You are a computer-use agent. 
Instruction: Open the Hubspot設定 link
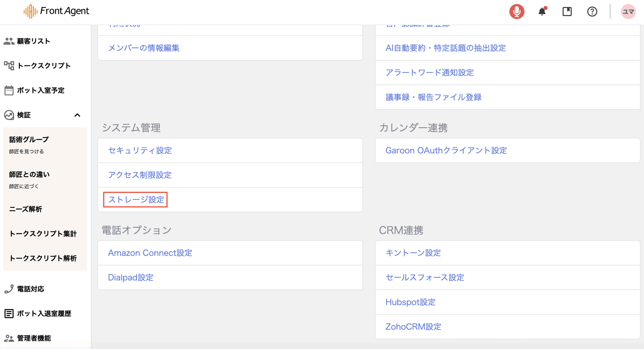coord(410,302)
